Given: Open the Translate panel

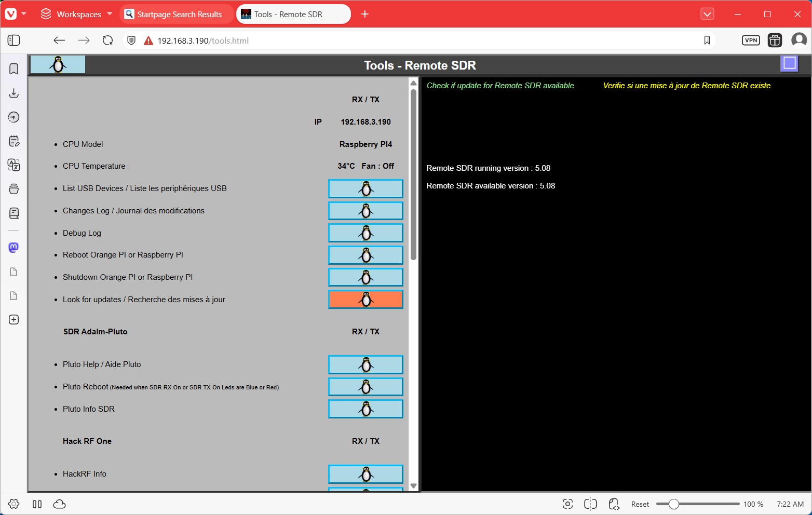Looking at the screenshot, I should point(14,165).
